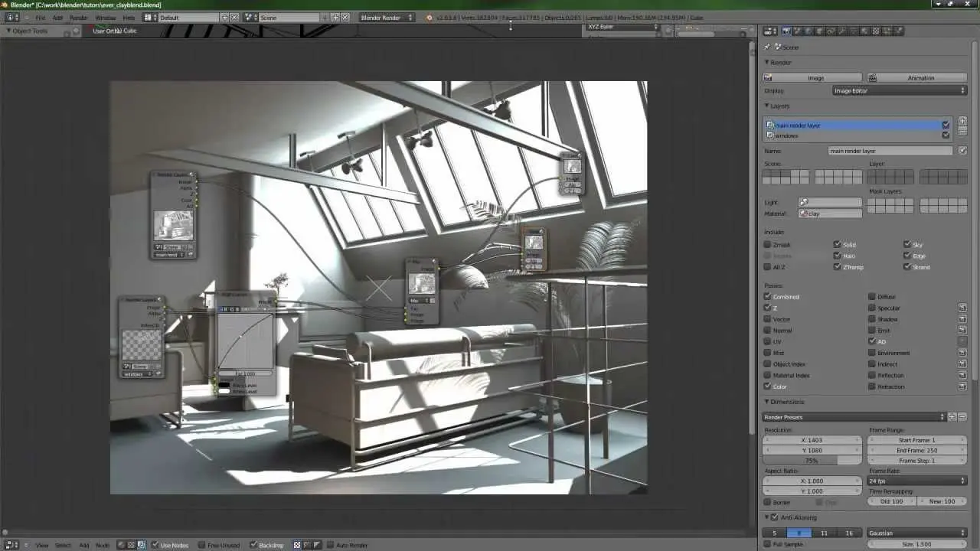Viewport: 980px width, 551px height.
Task: Add a new screen layout with plus
Action: coord(225,17)
